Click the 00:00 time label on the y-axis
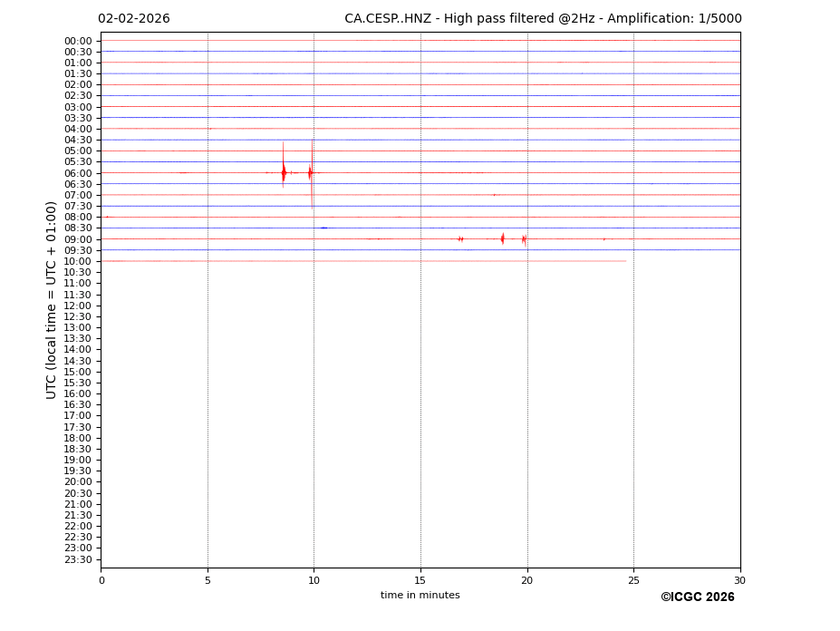The width and height of the screenshot is (840, 631). (x=78, y=41)
